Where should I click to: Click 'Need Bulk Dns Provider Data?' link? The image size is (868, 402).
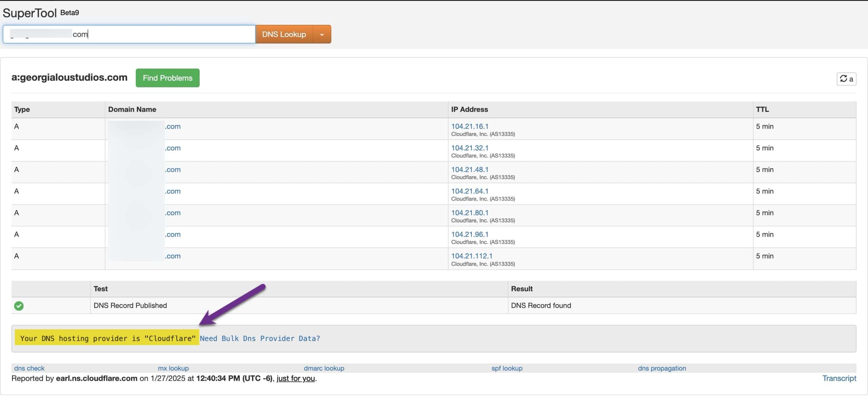pyautogui.click(x=260, y=338)
